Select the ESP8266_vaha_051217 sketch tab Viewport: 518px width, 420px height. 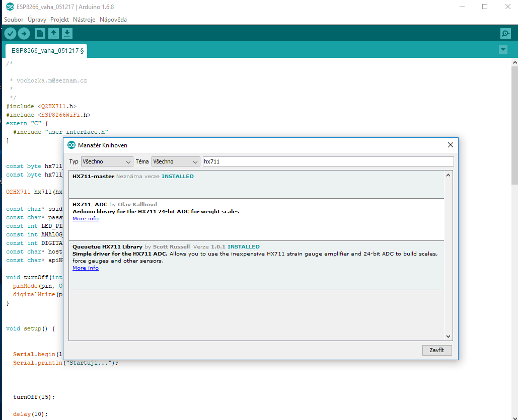click(x=47, y=51)
